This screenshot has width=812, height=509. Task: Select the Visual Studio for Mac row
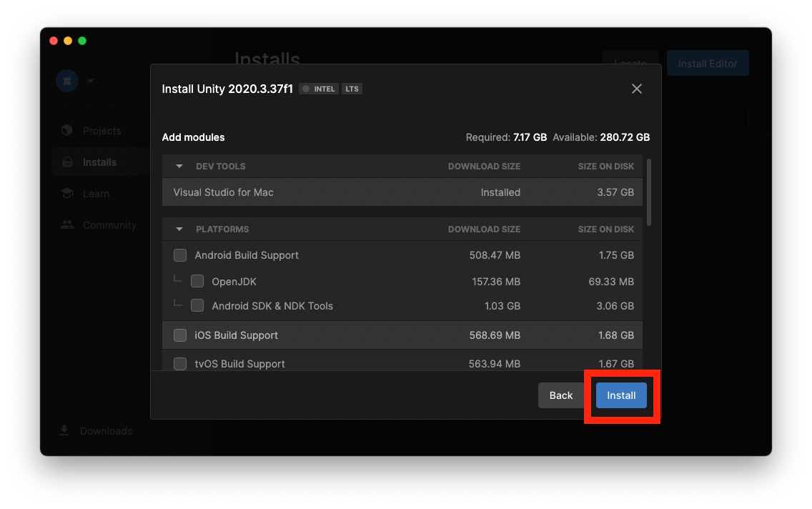(402, 192)
